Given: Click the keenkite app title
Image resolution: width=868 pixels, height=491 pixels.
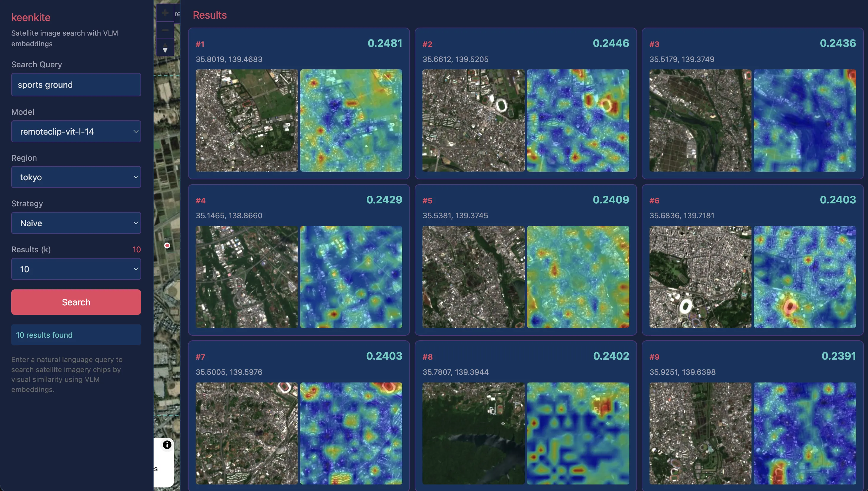Looking at the screenshot, I should pyautogui.click(x=31, y=17).
